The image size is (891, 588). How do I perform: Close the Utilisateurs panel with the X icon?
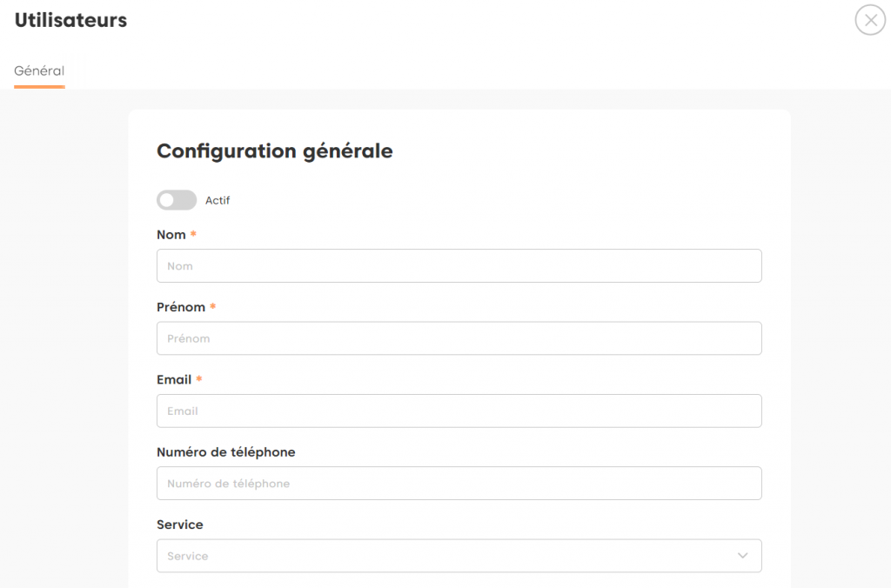tap(870, 20)
